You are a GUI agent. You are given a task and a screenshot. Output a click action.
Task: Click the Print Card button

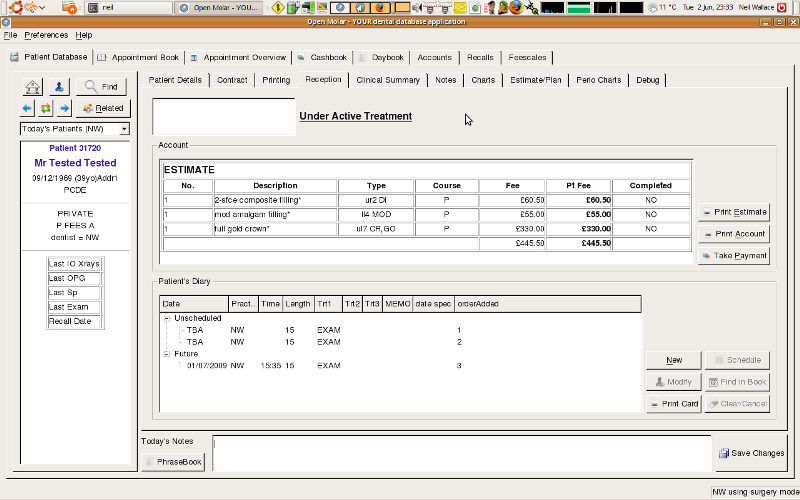(674, 404)
